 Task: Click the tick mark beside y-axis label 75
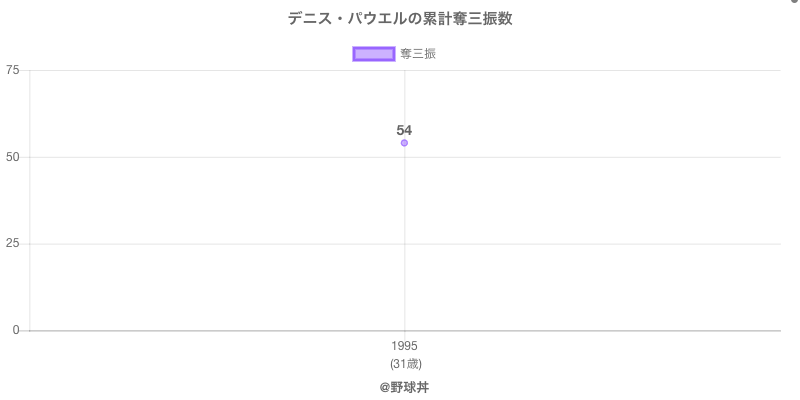(x=25, y=70)
